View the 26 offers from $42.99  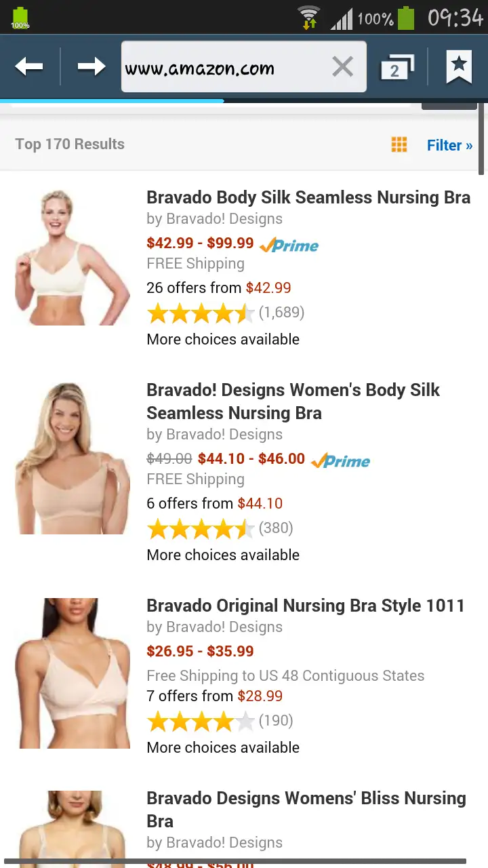219,288
